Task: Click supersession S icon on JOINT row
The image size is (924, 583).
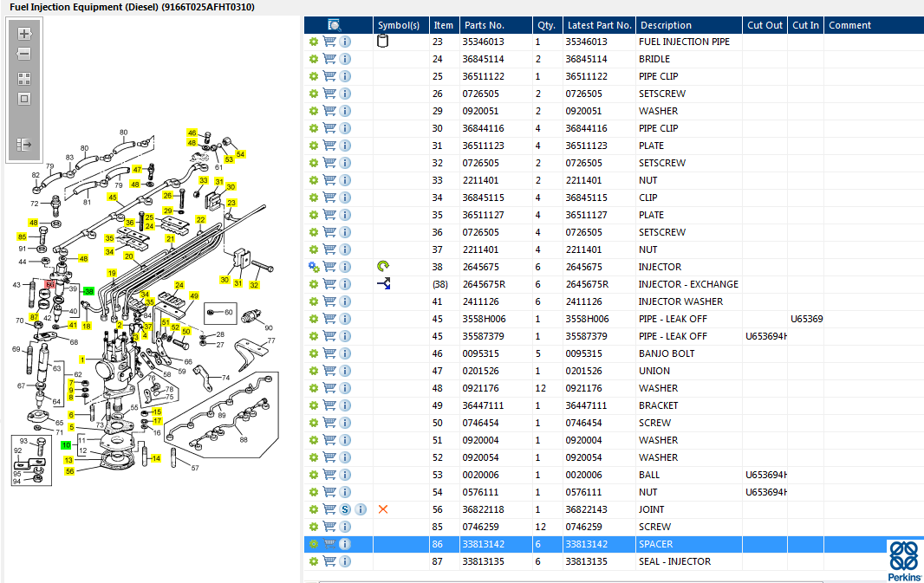Action: (x=345, y=509)
